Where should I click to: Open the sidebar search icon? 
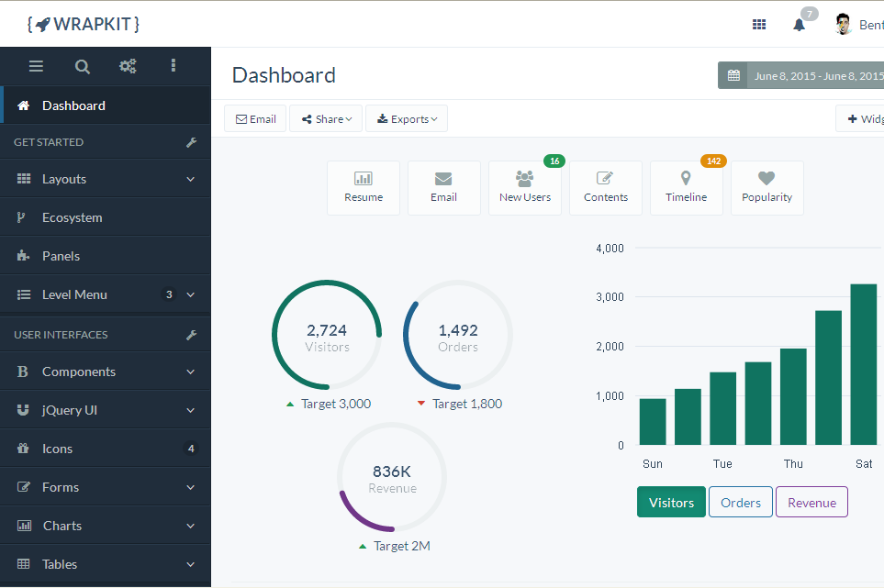click(x=83, y=66)
